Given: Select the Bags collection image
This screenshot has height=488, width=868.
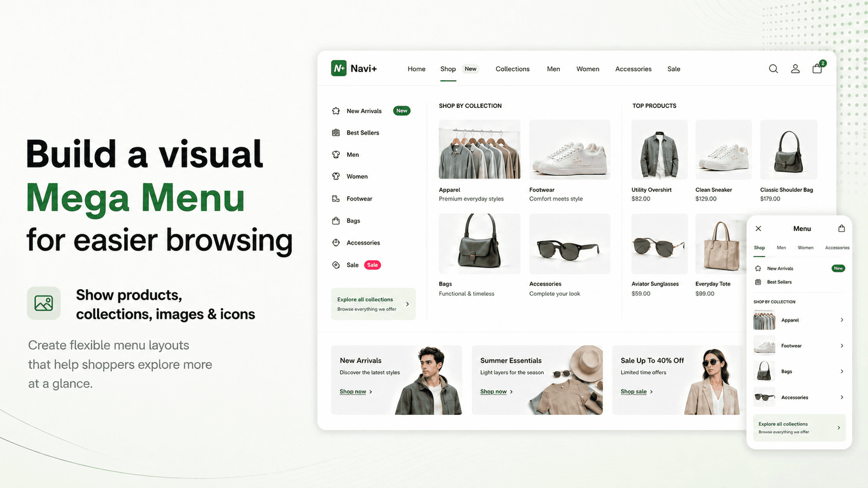Looking at the screenshot, I should [x=480, y=243].
